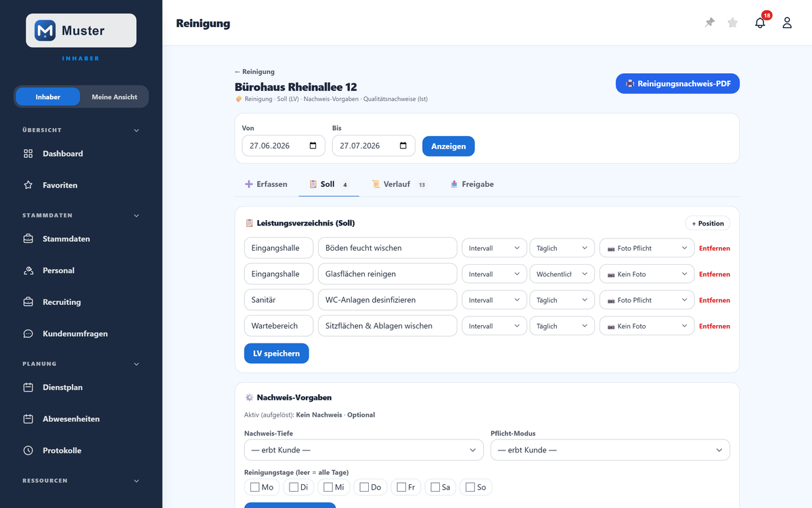Switch to Meine Ansicht toggle
The image size is (812, 508).
(x=114, y=97)
